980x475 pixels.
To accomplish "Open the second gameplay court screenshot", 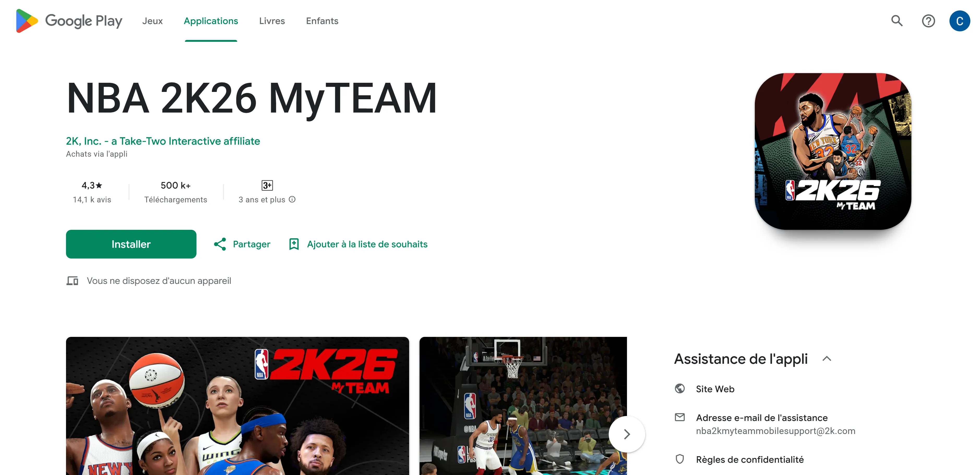I will 523,406.
